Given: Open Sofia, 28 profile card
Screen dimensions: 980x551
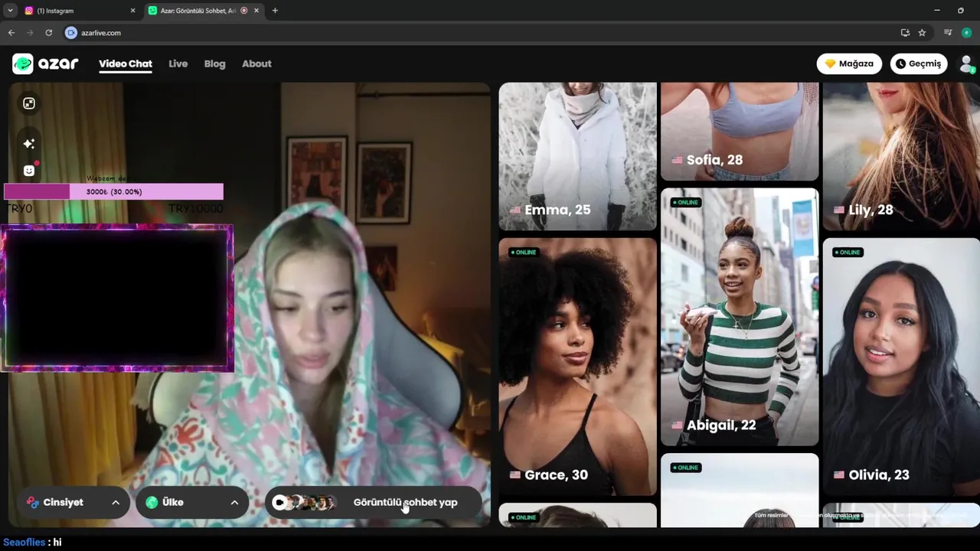Looking at the screenshot, I should pyautogui.click(x=740, y=132).
